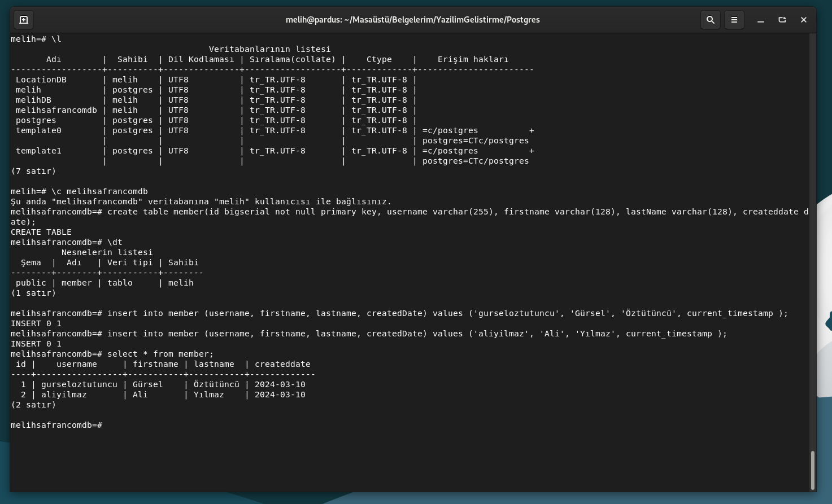Click the final melihsafrancomdb=# prompt line
This screenshot has width=832, height=504.
pos(56,425)
